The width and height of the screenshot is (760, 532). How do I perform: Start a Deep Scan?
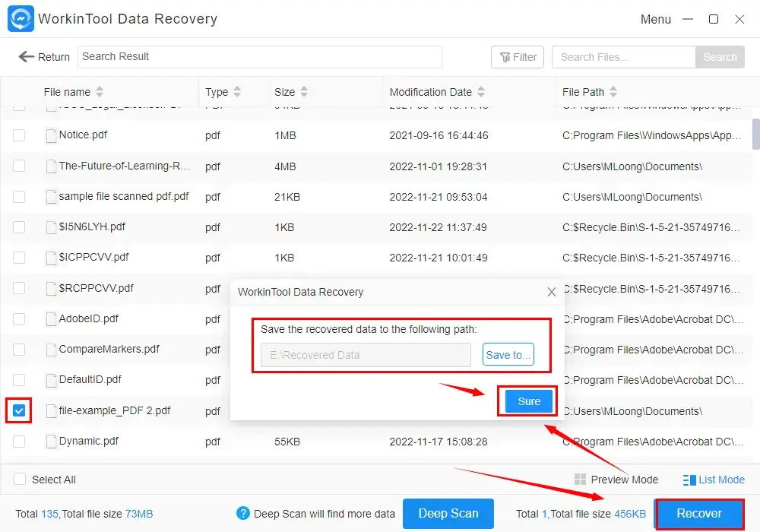click(x=448, y=513)
